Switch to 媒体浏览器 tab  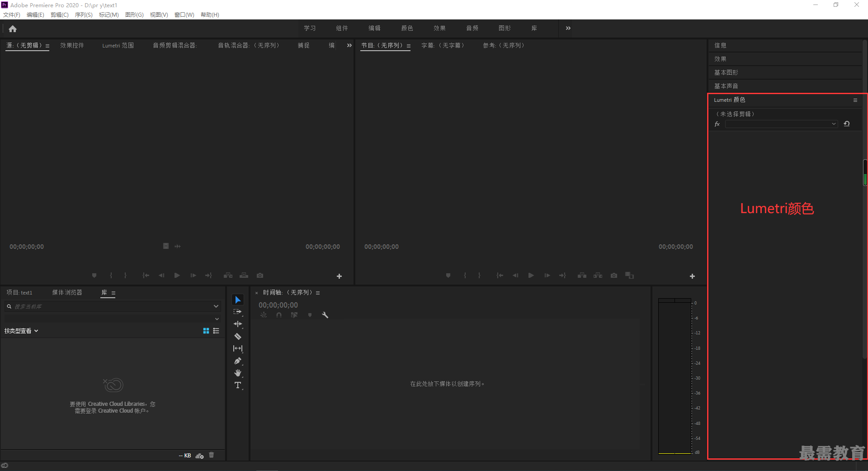(x=67, y=292)
